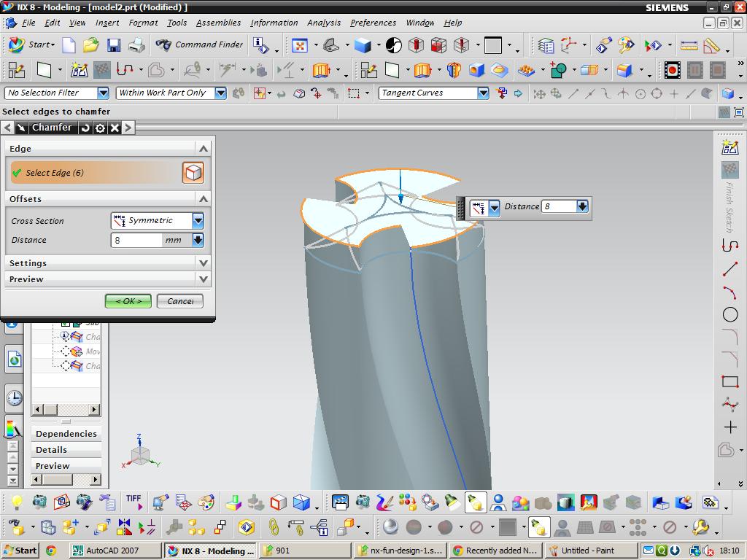Click the Fit view icon
The height and width of the screenshot is (560, 747).
(300, 45)
